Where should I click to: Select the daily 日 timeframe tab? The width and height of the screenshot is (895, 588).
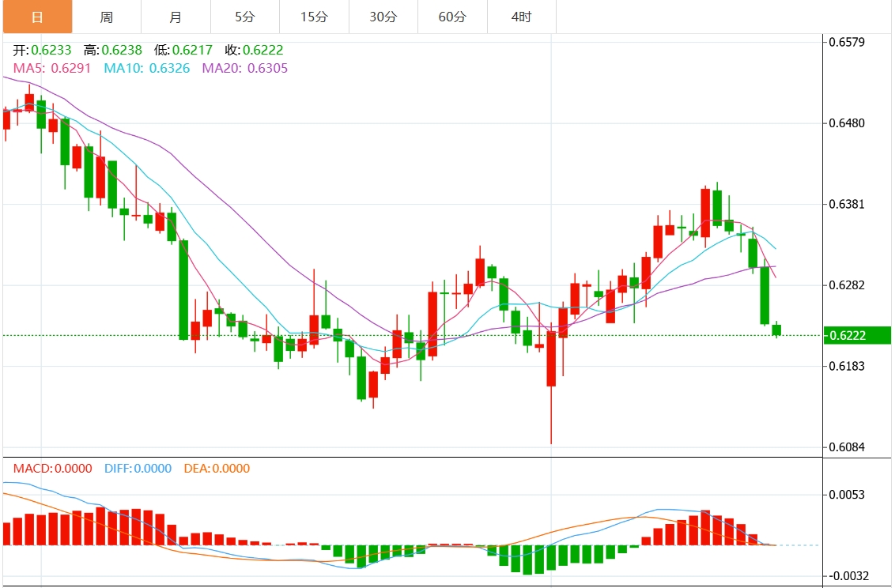point(37,17)
